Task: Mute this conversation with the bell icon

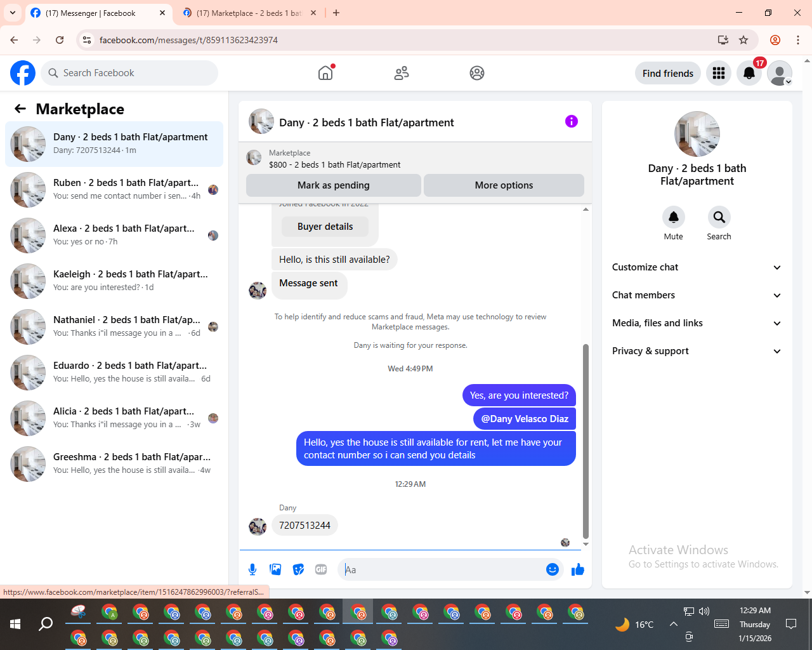Action: (674, 217)
